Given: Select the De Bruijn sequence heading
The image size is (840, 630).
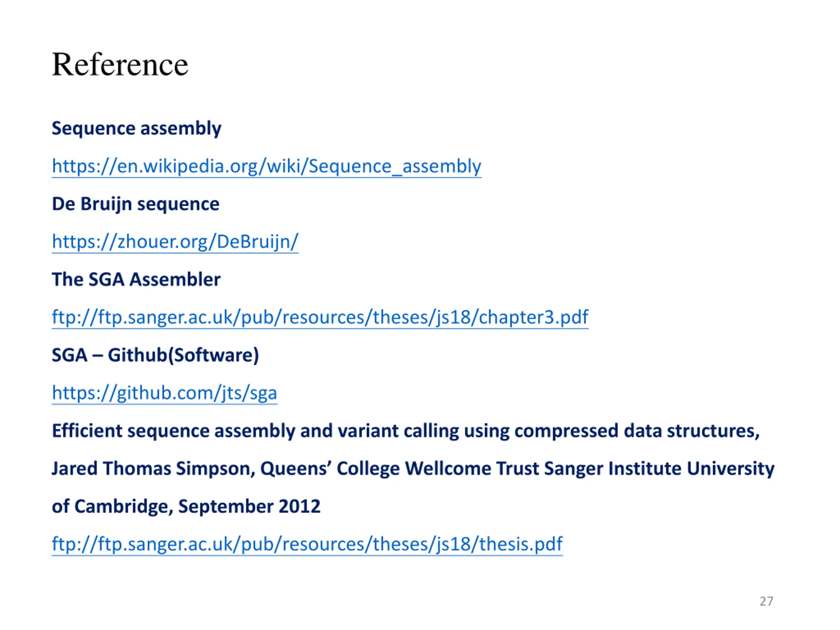Looking at the screenshot, I should pyautogui.click(x=136, y=204).
